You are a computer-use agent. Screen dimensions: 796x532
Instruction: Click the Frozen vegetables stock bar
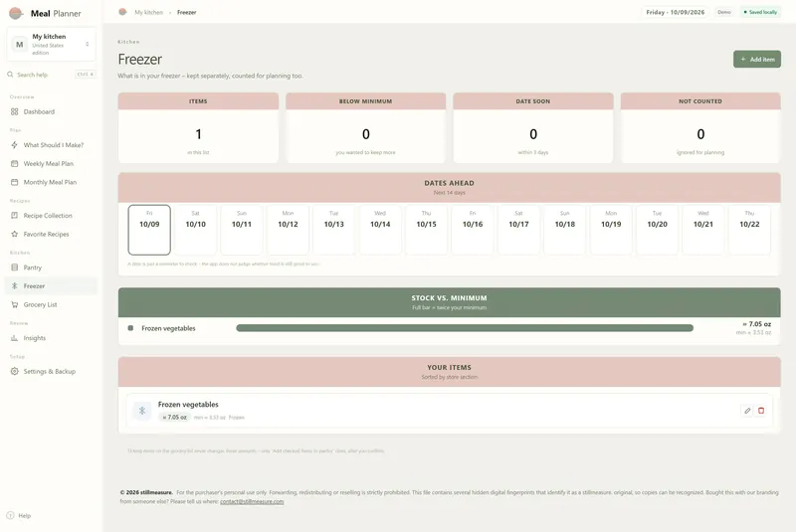point(465,328)
